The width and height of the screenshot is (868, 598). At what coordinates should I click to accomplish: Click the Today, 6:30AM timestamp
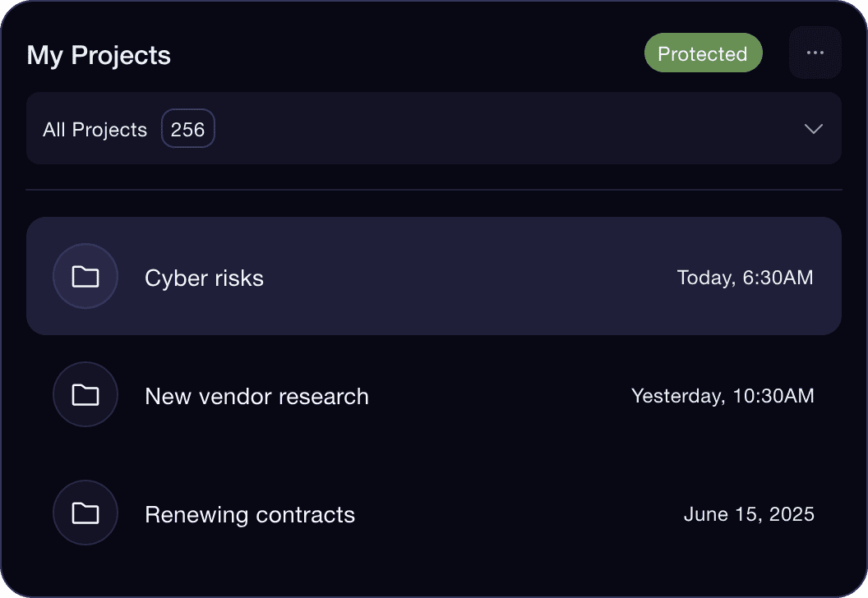(745, 278)
